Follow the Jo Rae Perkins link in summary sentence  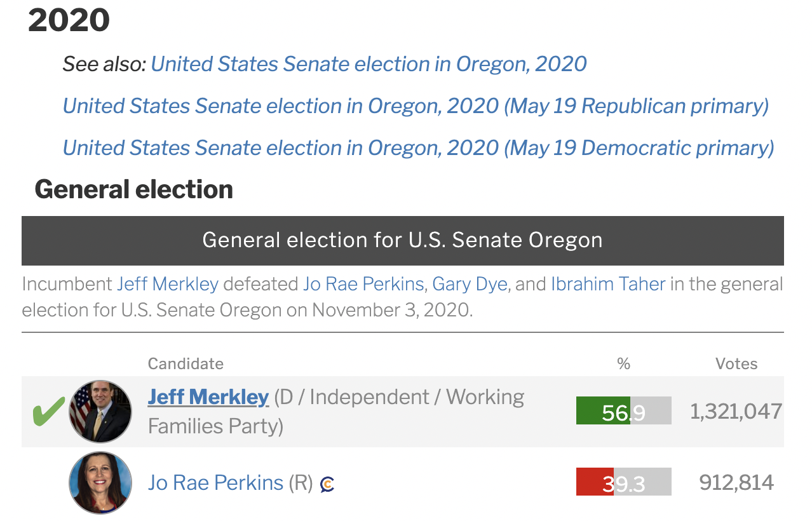[363, 283]
